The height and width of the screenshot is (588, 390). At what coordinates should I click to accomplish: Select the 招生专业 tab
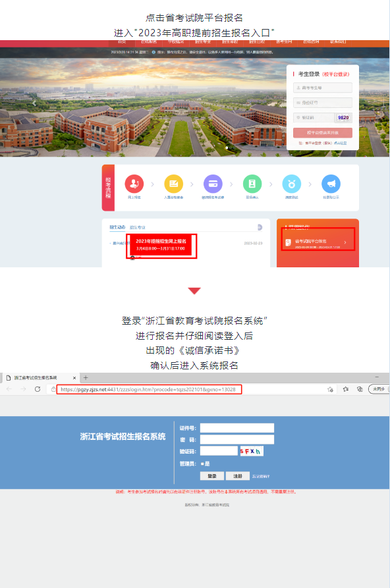coord(138,228)
